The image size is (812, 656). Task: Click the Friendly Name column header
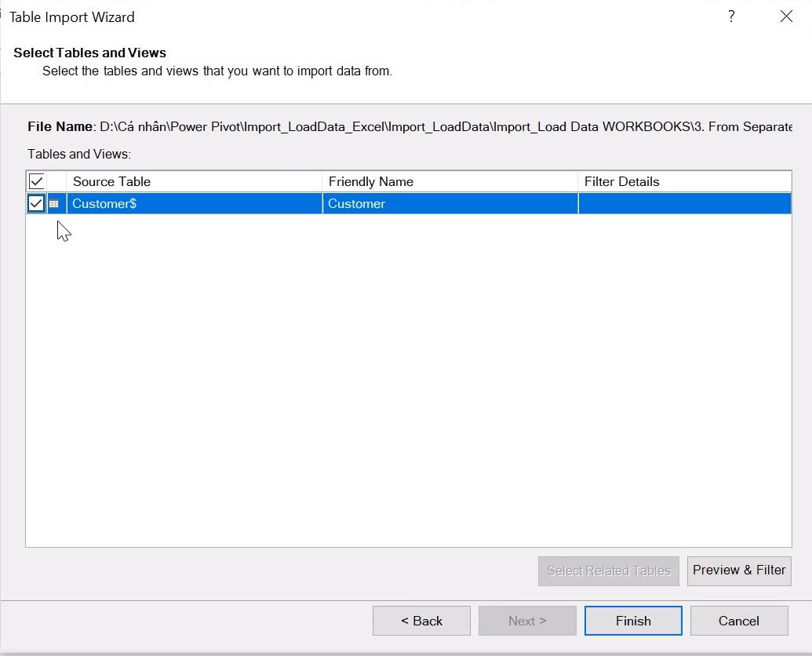pyautogui.click(x=371, y=181)
